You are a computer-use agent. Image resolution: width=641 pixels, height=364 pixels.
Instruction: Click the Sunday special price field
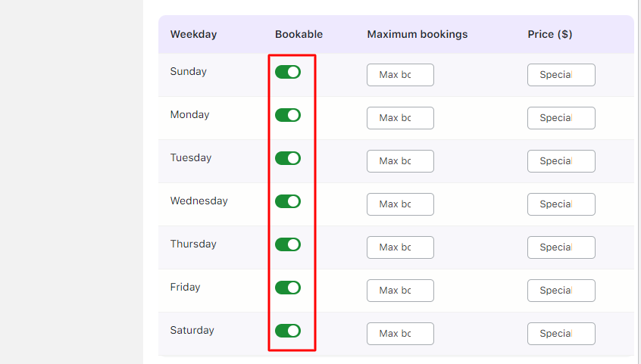(561, 75)
